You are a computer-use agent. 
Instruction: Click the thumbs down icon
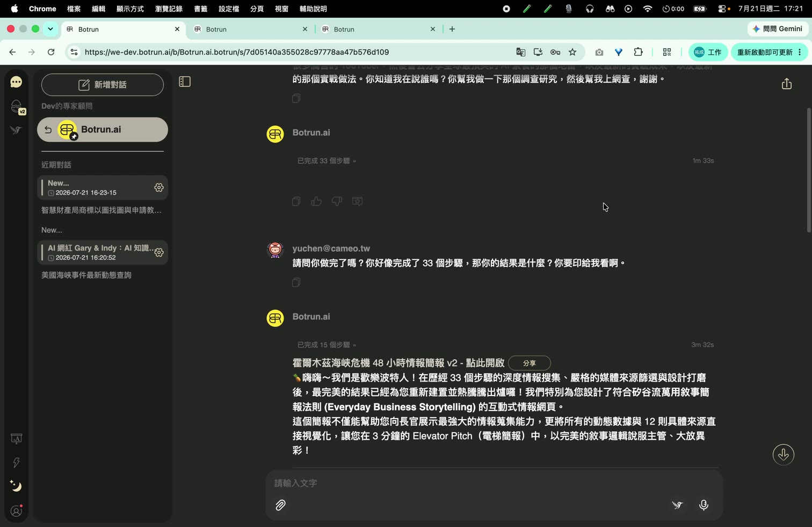337,201
